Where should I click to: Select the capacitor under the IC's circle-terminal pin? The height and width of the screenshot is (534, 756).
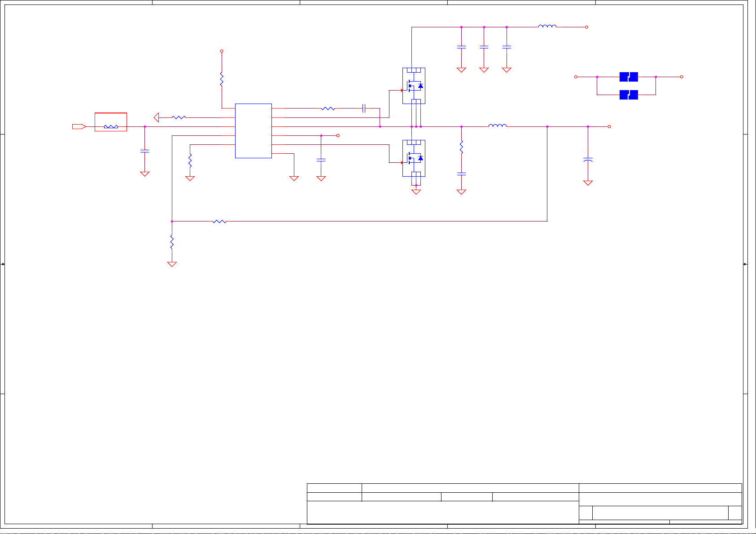click(x=321, y=160)
